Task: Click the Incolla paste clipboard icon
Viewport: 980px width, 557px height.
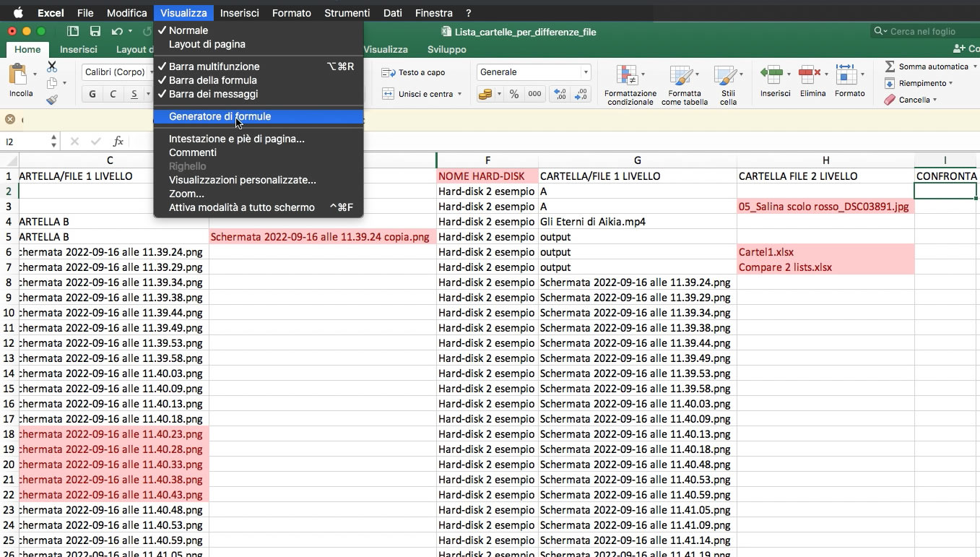Action: pyautogui.click(x=17, y=74)
